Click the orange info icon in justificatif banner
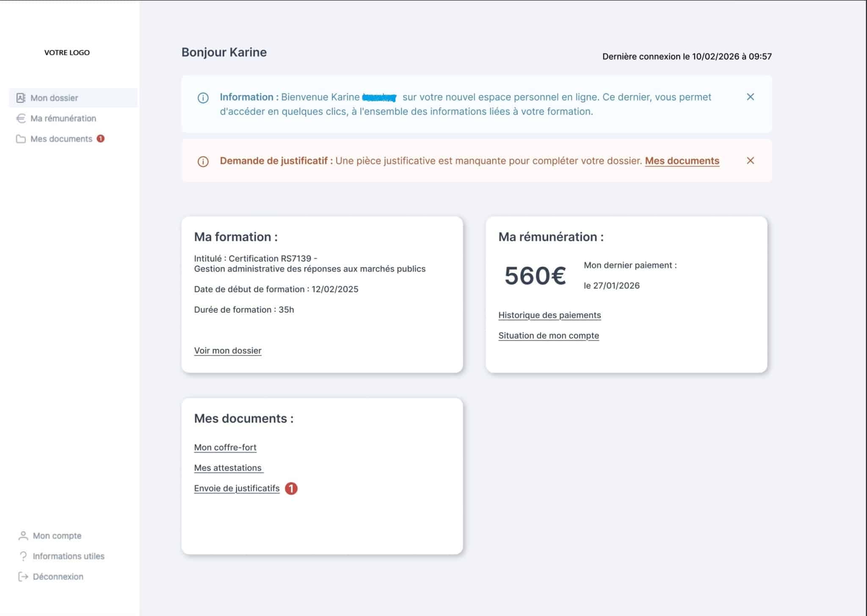The width and height of the screenshot is (867, 616). [x=203, y=162]
